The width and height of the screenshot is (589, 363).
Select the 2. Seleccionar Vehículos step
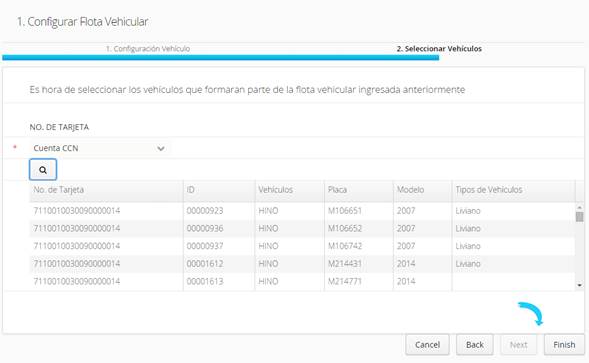[439, 48]
